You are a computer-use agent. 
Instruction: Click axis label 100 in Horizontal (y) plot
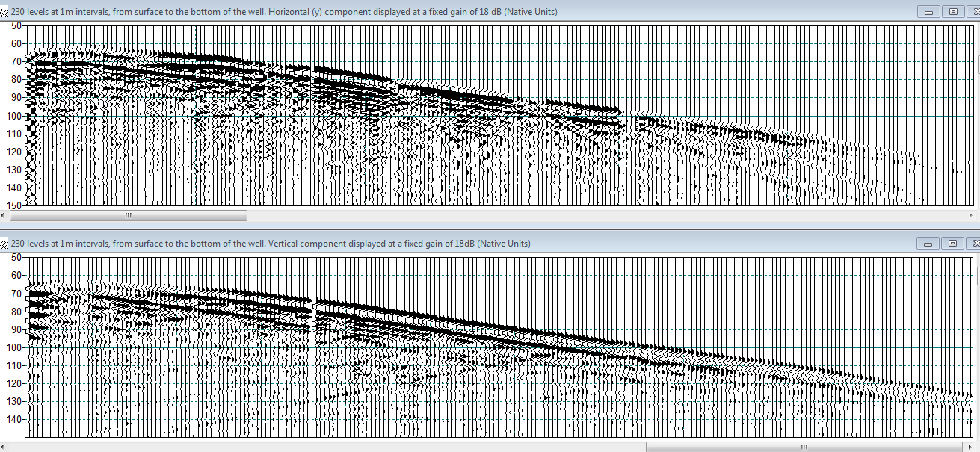click(13, 116)
